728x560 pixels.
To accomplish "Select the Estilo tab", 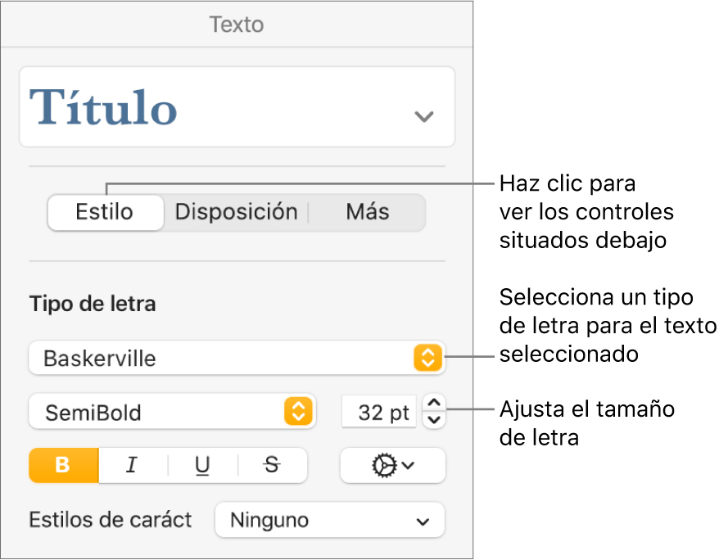I will (x=105, y=211).
